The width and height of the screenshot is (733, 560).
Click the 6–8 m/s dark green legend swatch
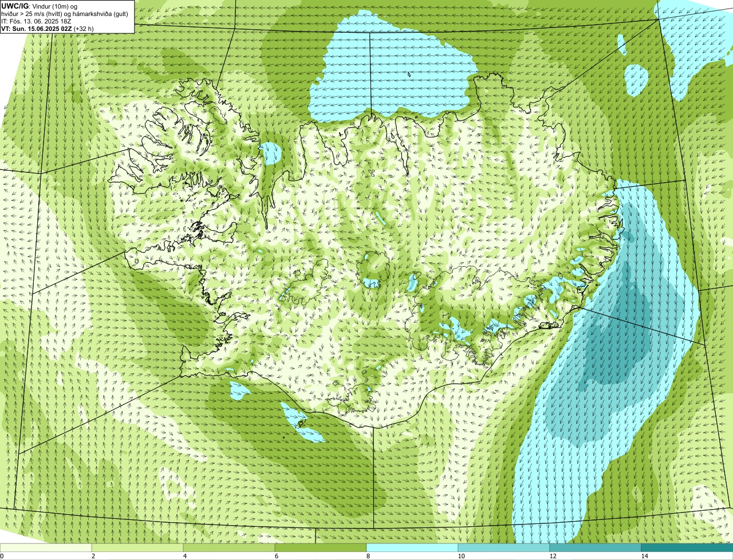[x=321, y=548]
